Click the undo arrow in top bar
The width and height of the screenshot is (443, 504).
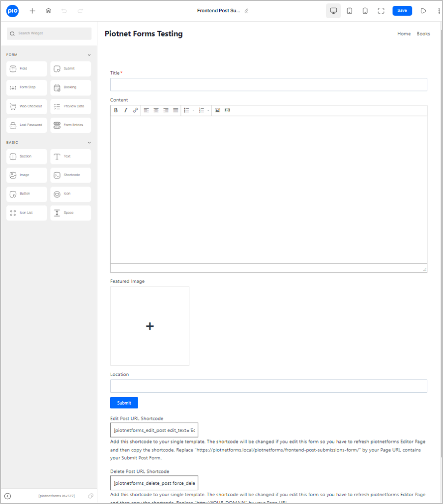(64, 11)
